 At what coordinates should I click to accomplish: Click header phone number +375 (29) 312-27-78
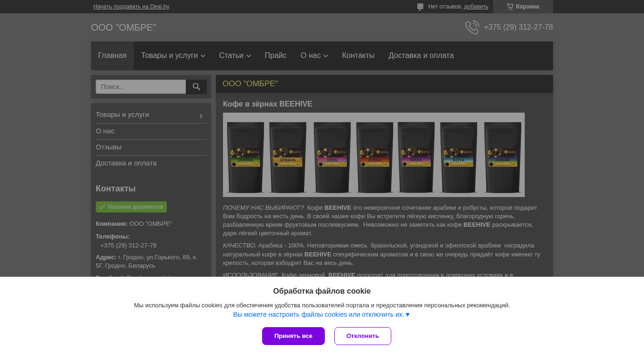click(x=518, y=27)
